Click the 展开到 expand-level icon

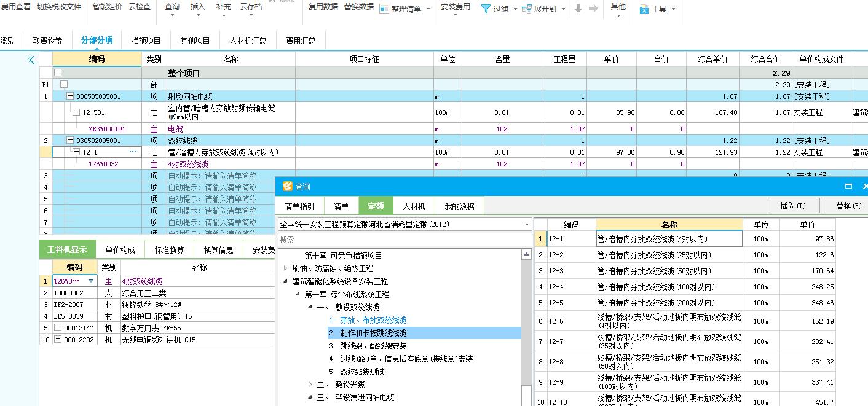pos(527,9)
